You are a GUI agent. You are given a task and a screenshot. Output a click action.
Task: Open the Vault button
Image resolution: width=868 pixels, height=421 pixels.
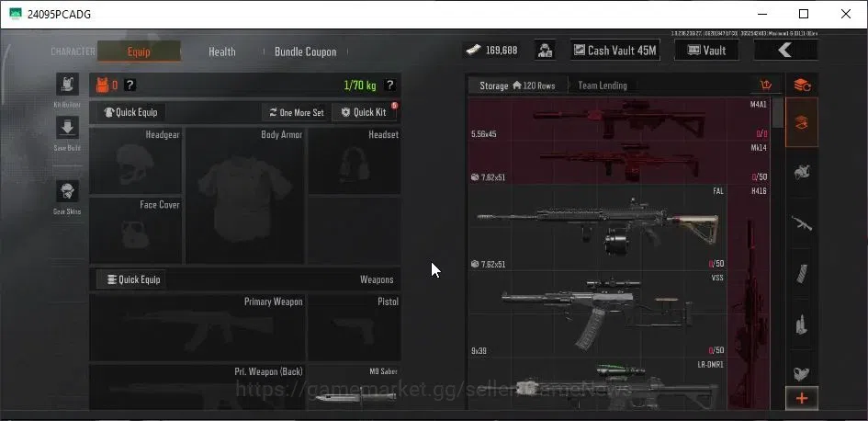[706, 51]
